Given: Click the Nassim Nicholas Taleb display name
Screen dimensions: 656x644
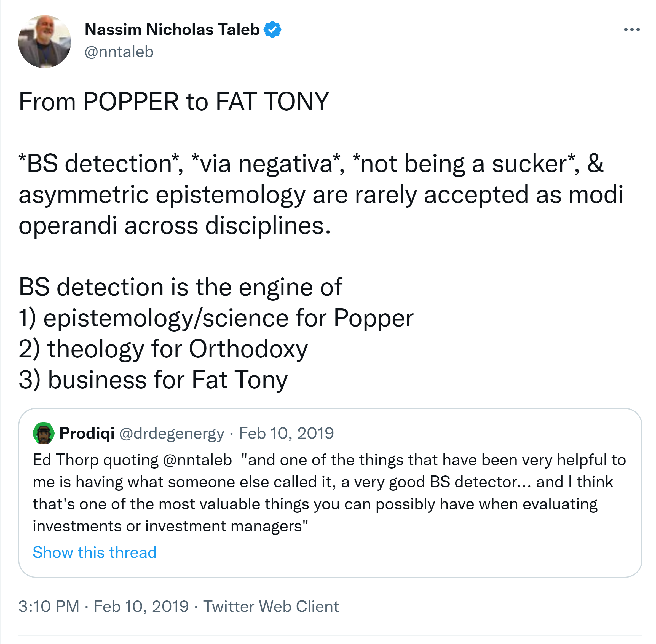Looking at the screenshot, I should 172,30.
